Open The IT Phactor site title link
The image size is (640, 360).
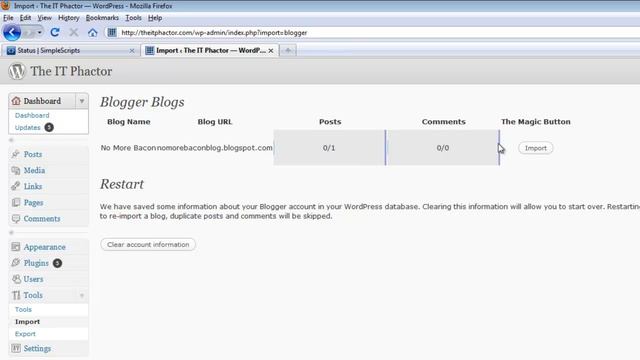71,71
